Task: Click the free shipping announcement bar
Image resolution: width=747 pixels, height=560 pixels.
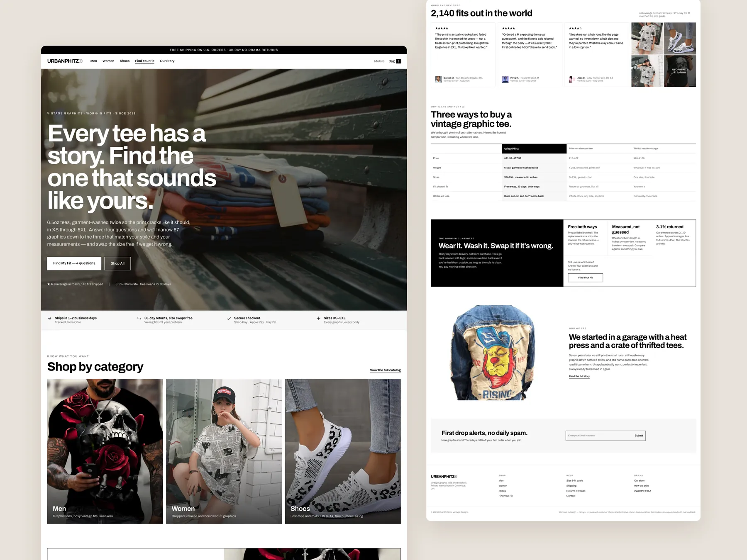Action: [224, 50]
